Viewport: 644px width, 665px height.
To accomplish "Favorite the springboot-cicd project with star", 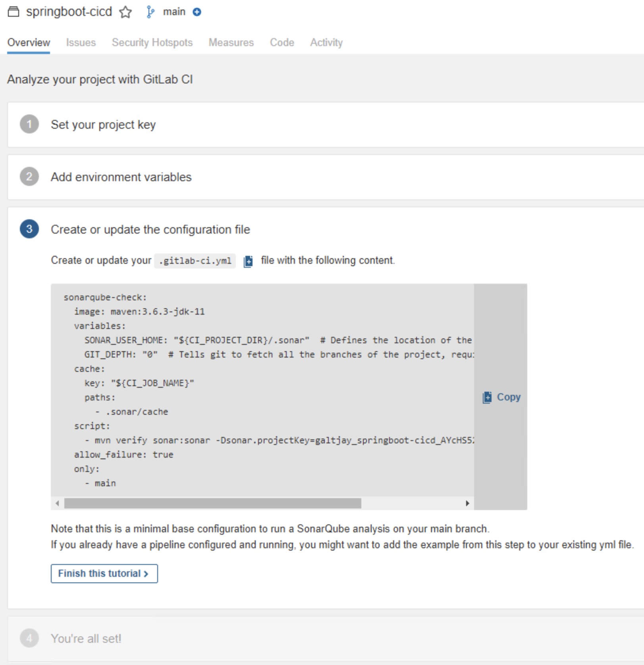I will click(x=125, y=12).
